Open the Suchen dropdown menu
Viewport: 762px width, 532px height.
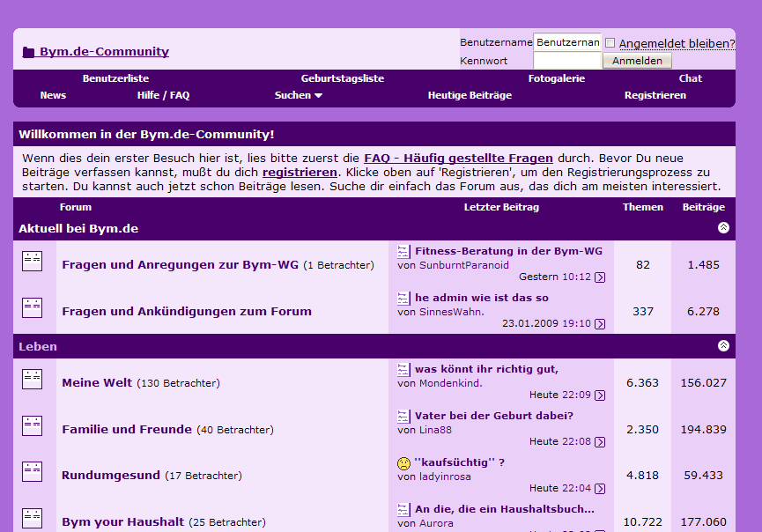pyautogui.click(x=299, y=95)
